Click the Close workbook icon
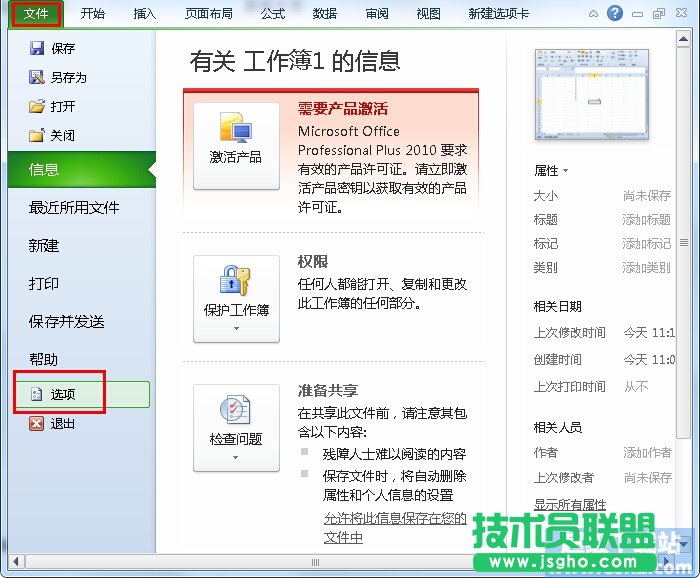The image size is (700, 578). coord(37,136)
